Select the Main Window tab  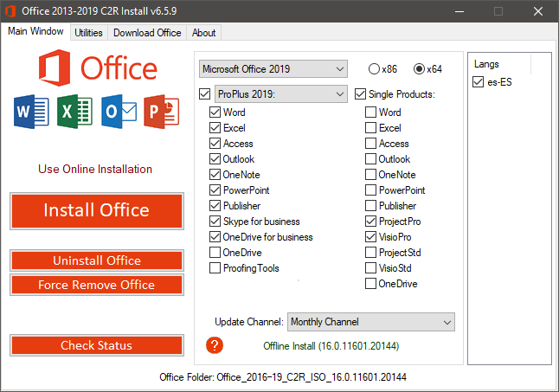click(x=35, y=31)
